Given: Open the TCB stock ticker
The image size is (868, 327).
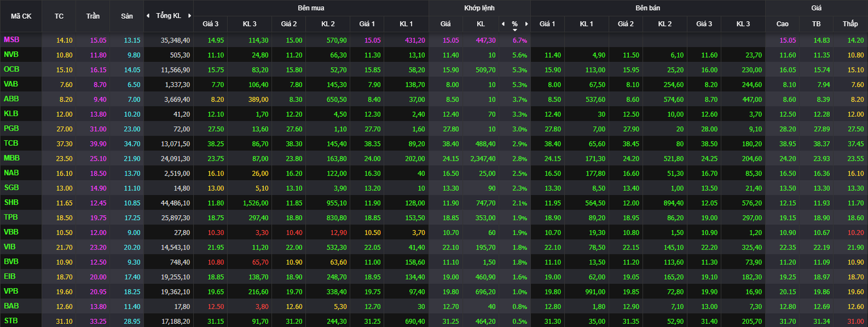Looking at the screenshot, I should [11, 143].
